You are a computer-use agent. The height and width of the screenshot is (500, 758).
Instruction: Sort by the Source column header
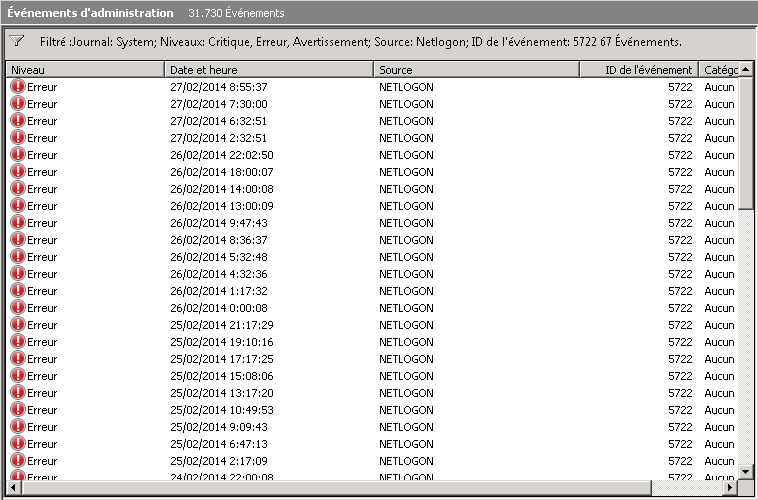click(x=477, y=70)
